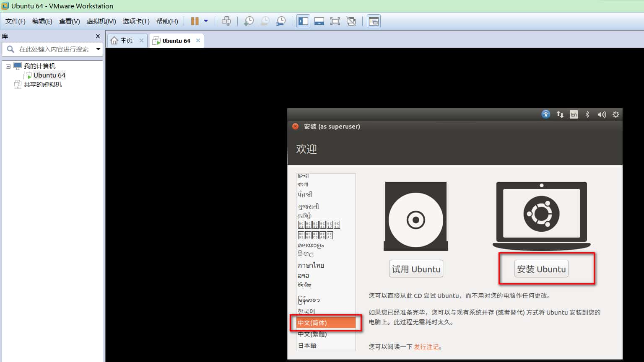644x362 pixels.
Task: Open the Snapshot Manager icon
Action: [x=281, y=21]
